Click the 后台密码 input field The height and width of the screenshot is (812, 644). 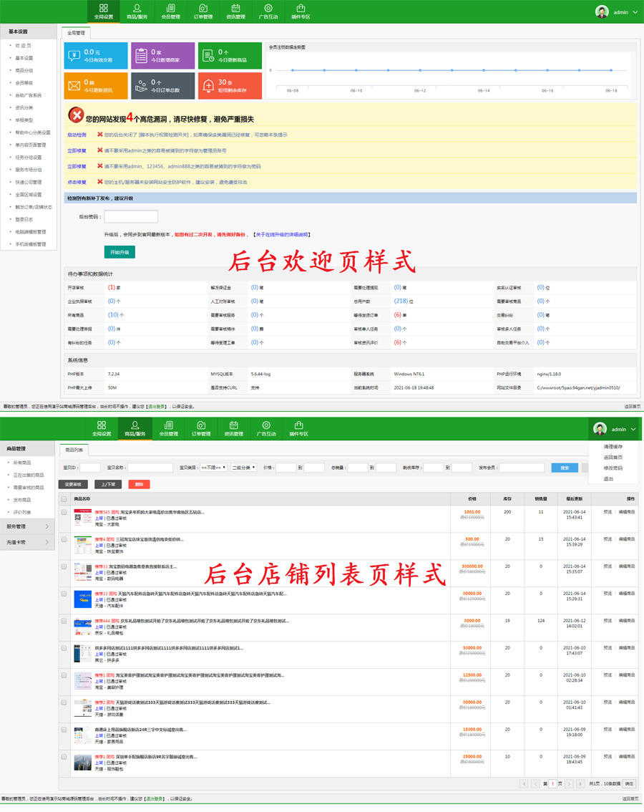point(131,216)
